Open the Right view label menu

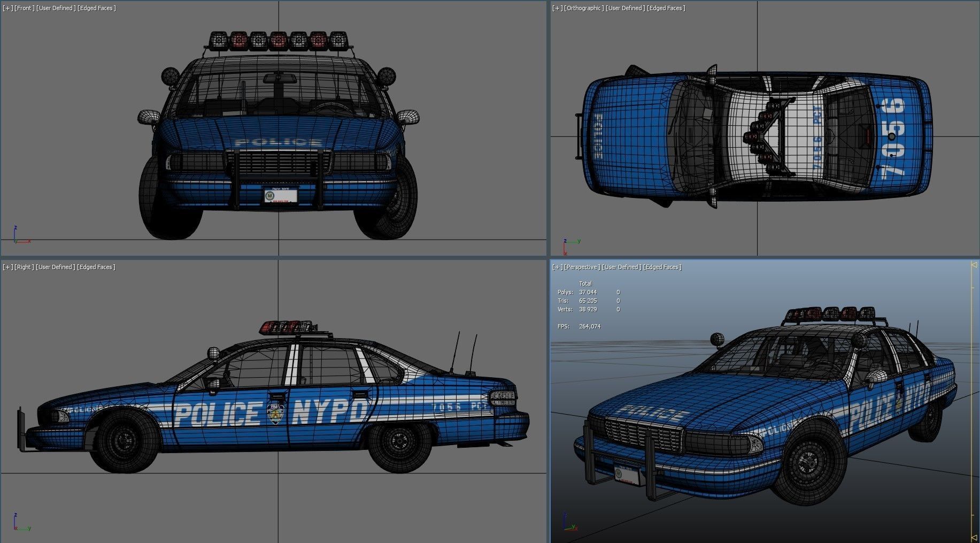tap(24, 267)
